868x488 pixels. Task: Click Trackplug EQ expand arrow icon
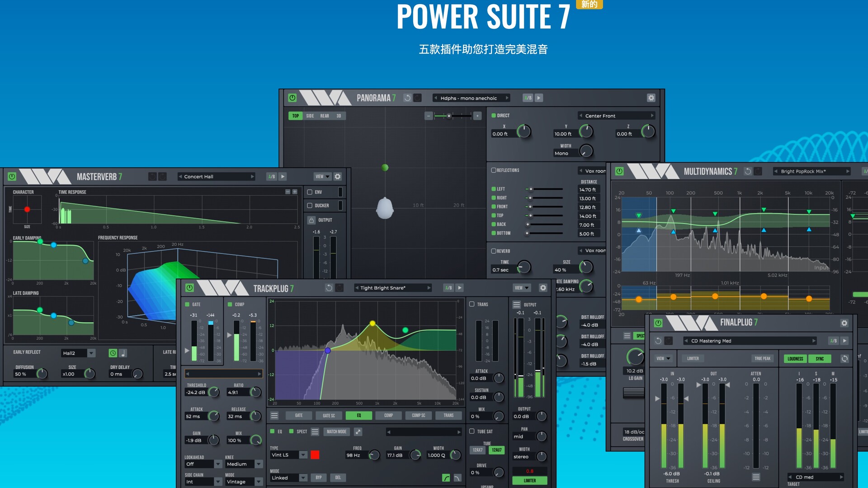coord(358,432)
